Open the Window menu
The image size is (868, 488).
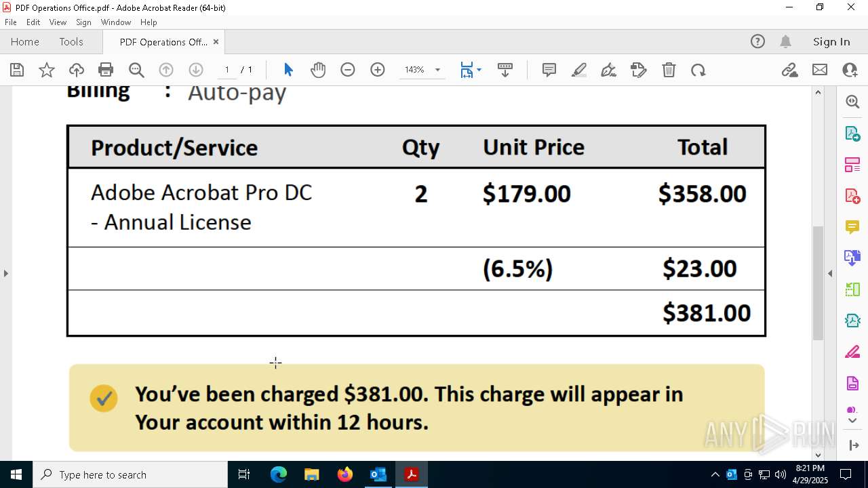[x=116, y=22]
